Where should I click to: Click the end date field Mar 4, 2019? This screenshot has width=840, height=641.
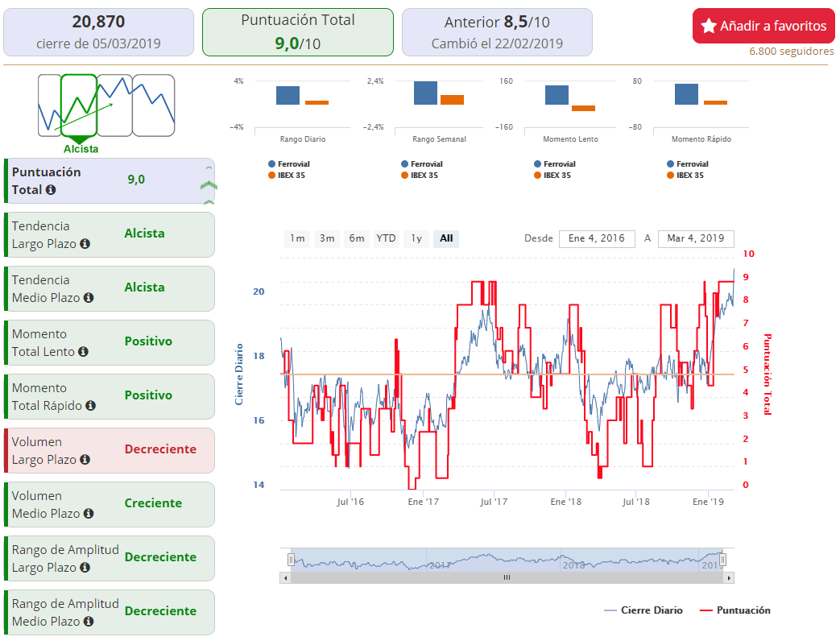click(x=696, y=239)
